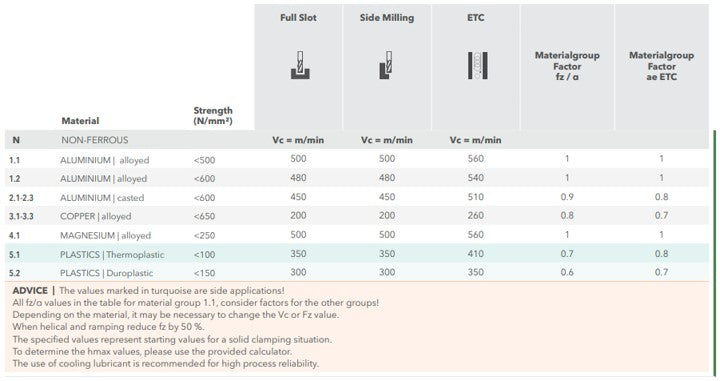Click the ADVICE label in notes
The height and width of the screenshot is (381, 720).
pyautogui.click(x=30, y=291)
